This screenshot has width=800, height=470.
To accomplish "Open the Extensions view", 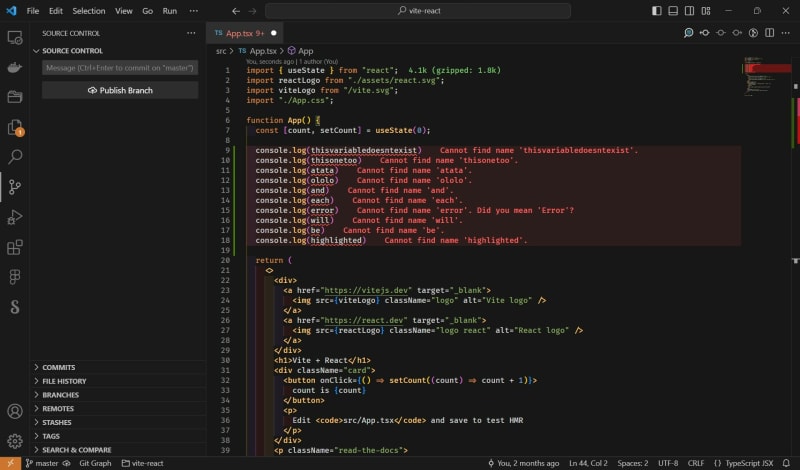I will pyautogui.click(x=15, y=248).
